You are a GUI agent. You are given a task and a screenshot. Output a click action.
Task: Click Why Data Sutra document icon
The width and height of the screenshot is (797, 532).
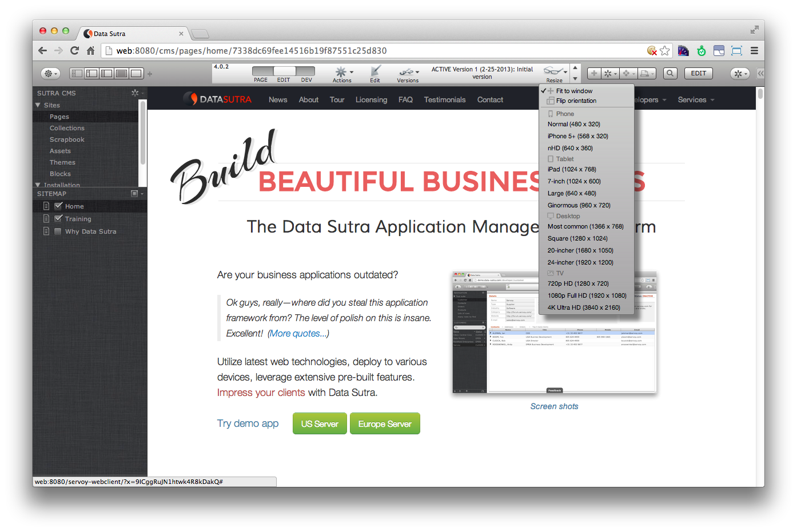[46, 231]
